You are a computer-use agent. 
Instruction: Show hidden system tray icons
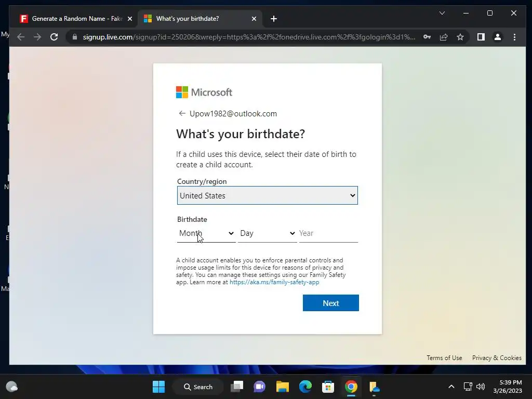pyautogui.click(x=451, y=387)
